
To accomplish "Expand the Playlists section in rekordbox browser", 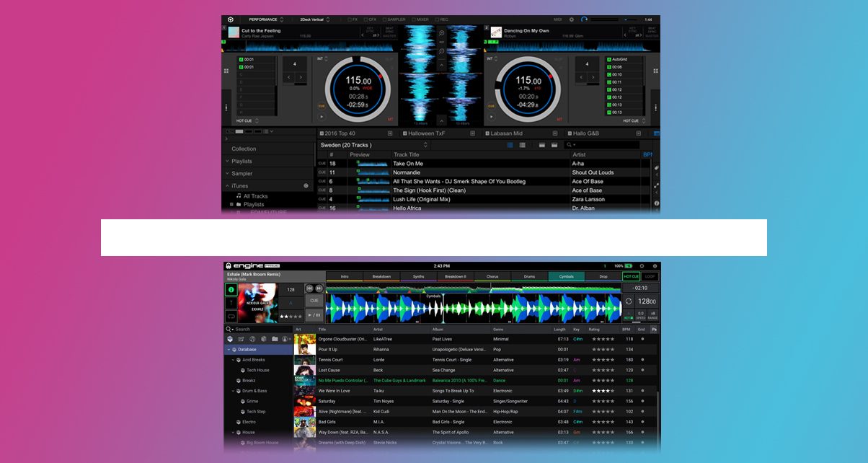I will click(227, 162).
